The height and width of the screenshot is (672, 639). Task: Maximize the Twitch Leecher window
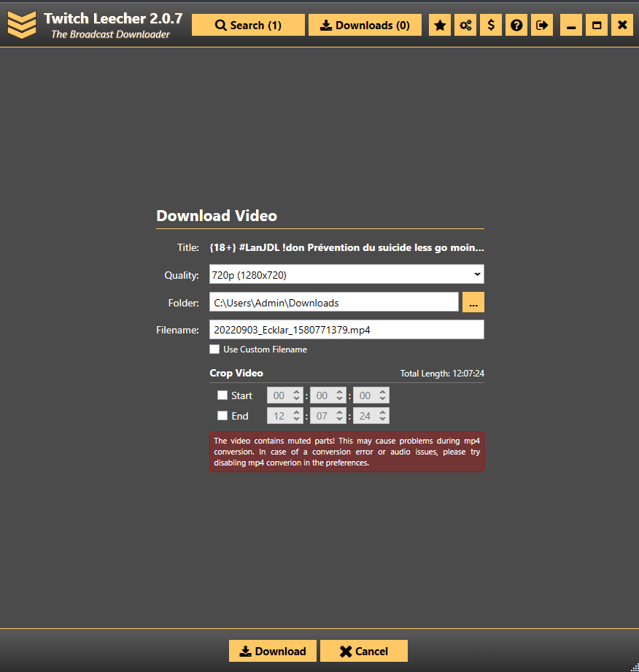[597, 26]
